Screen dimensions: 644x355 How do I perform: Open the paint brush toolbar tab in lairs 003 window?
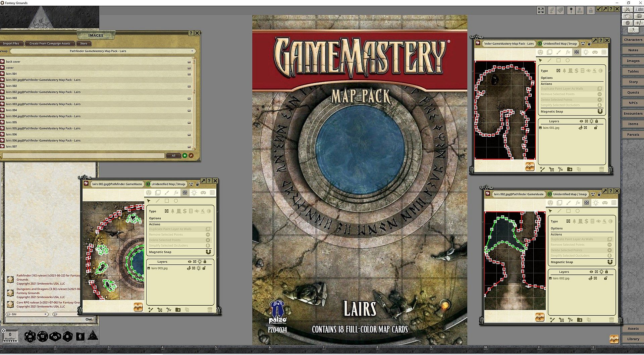(x=167, y=193)
